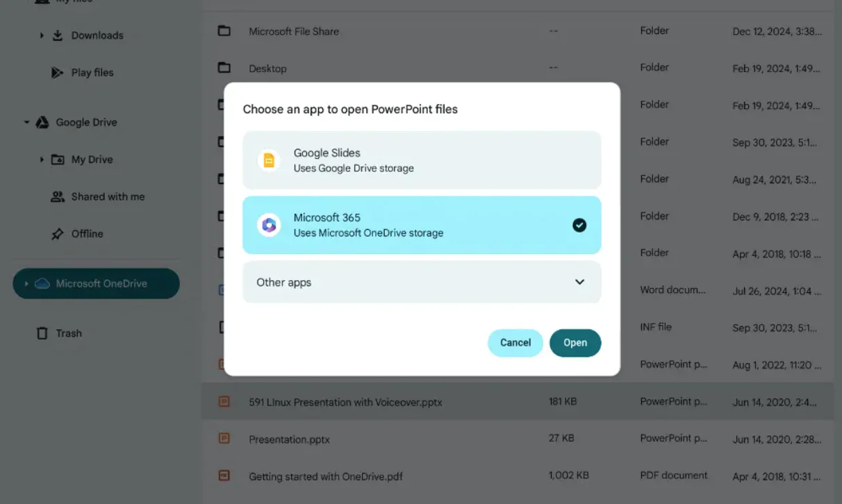
Task: Click the My Drive folder icon
Action: click(58, 160)
